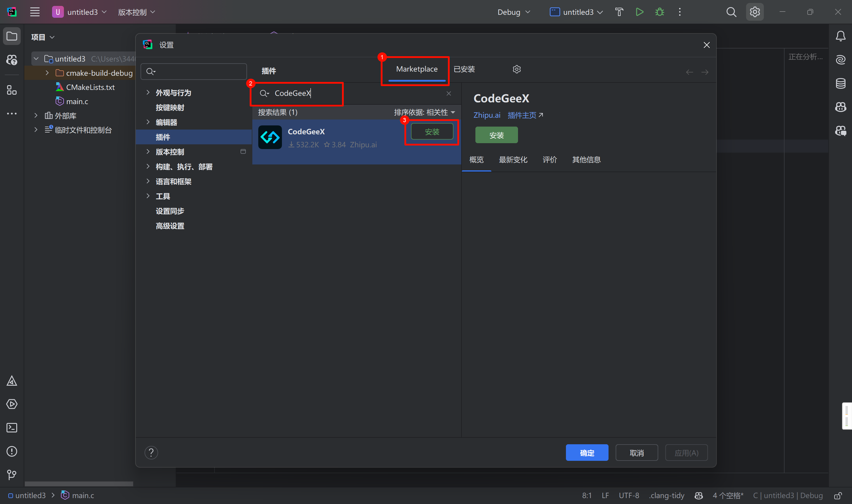Image resolution: width=852 pixels, height=504 pixels.
Task: Run untitled3 with the green play icon
Action: (x=639, y=12)
